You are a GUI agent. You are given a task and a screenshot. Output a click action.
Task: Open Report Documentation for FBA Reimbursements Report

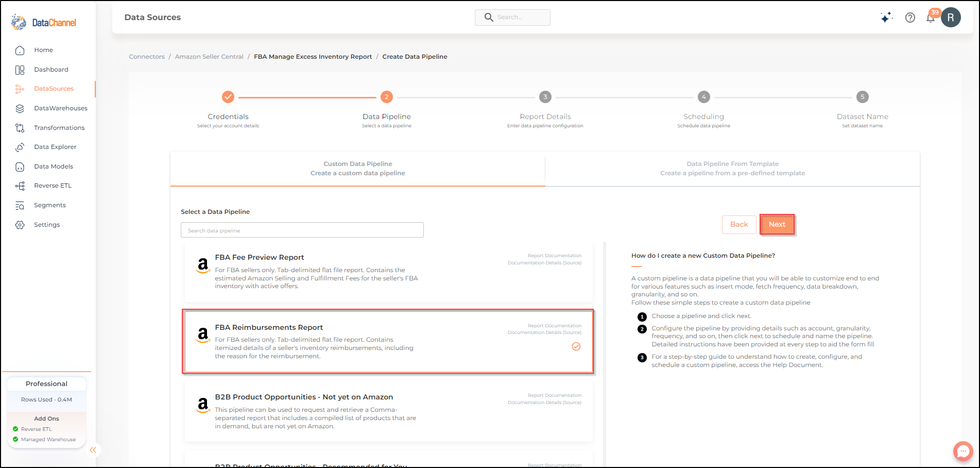(555, 326)
